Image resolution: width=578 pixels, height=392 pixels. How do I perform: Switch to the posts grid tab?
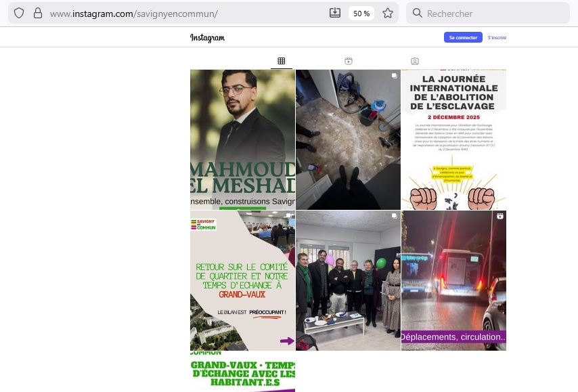pyautogui.click(x=282, y=61)
